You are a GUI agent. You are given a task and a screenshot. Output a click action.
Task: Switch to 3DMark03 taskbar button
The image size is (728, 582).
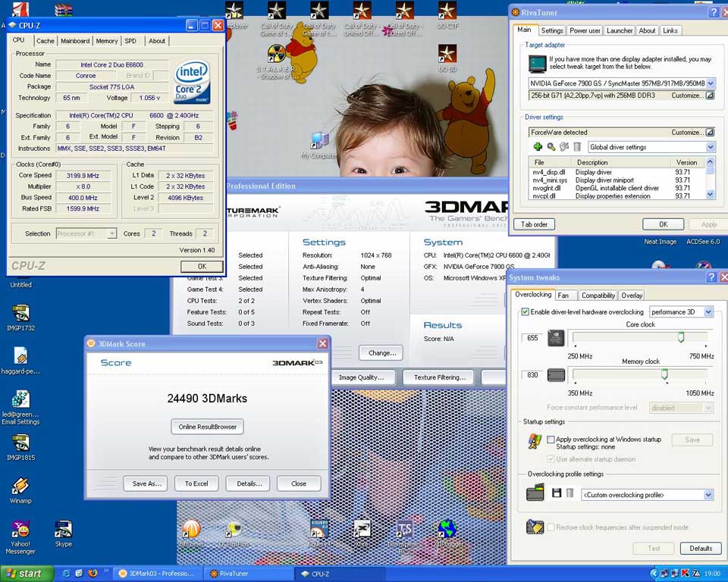point(157,573)
